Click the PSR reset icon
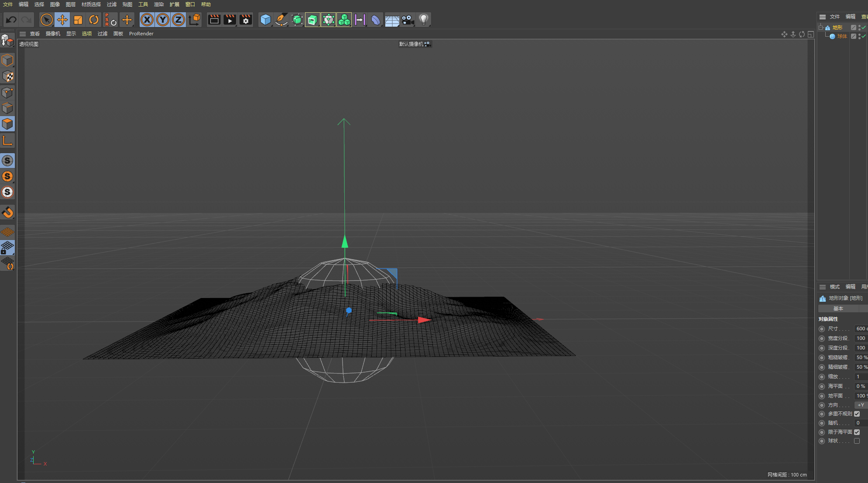The height and width of the screenshot is (483, 868). pyautogui.click(x=110, y=20)
